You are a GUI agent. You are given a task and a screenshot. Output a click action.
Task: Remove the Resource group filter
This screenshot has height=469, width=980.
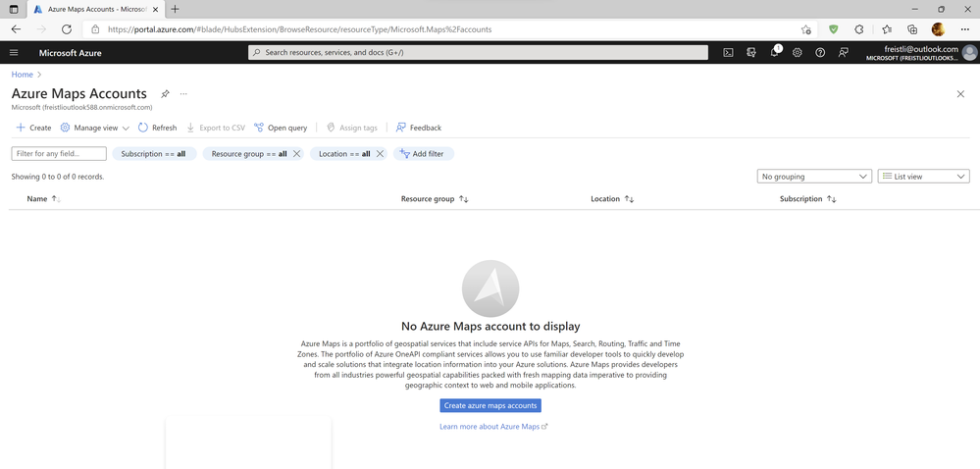tap(297, 154)
